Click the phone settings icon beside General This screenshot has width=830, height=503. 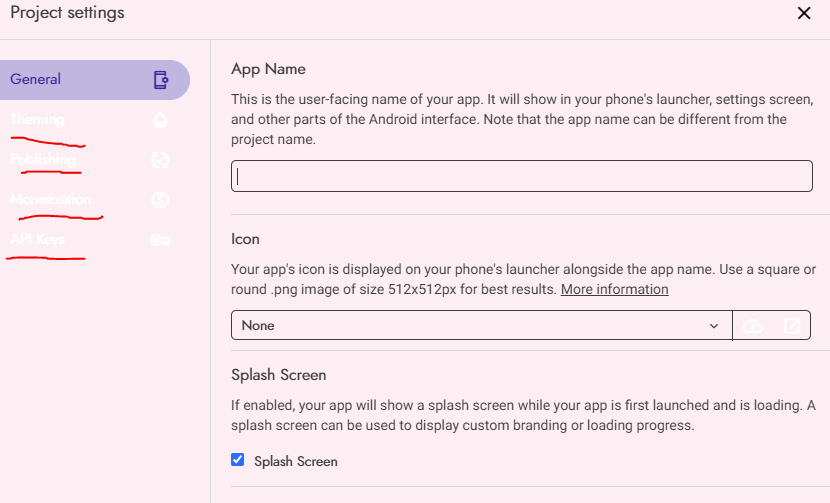pos(160,80)
